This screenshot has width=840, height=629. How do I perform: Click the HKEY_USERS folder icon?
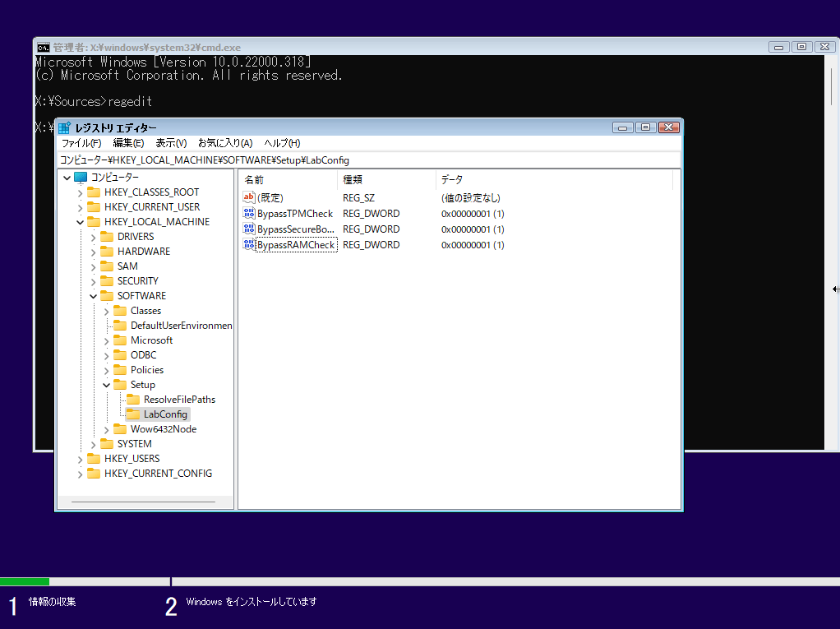tap(94, 459)
